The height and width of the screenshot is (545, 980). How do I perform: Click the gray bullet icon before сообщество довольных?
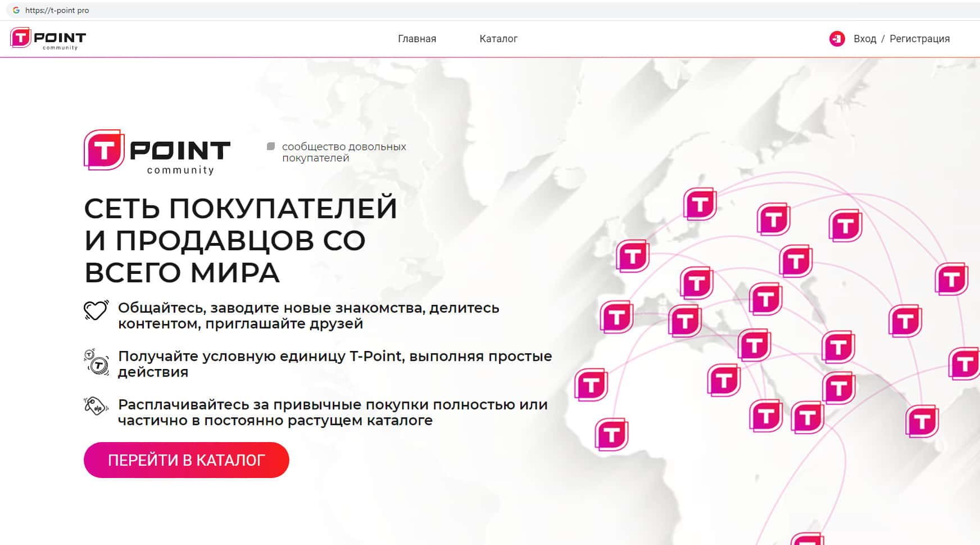coord(271,147)
